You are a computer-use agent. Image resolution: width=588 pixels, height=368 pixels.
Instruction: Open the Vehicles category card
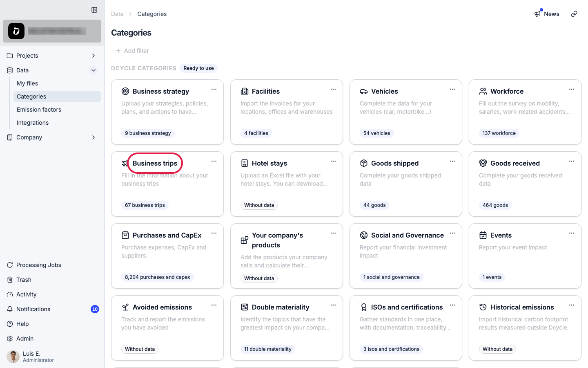pyautogui.click(x=406, y=112)
